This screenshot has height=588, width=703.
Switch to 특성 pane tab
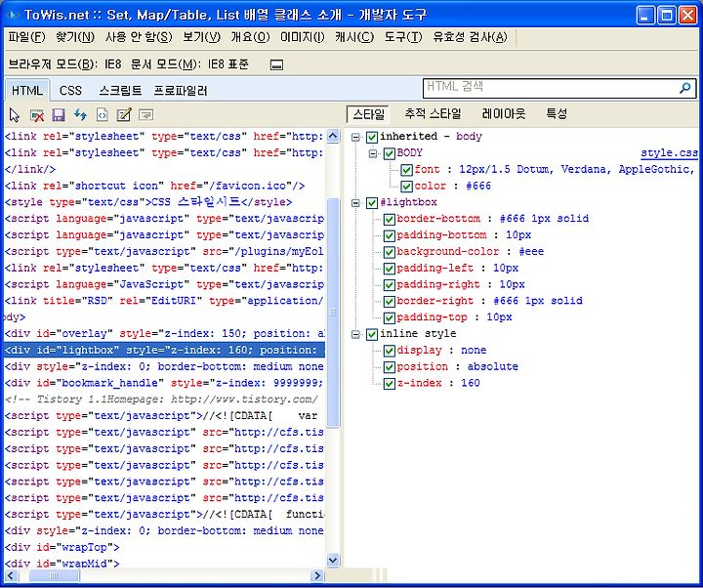pos(557,114)
